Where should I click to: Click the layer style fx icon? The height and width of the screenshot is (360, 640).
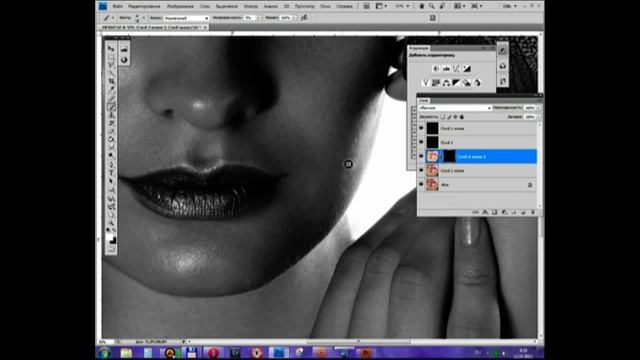pyautogui.click(x=485, y=212)
